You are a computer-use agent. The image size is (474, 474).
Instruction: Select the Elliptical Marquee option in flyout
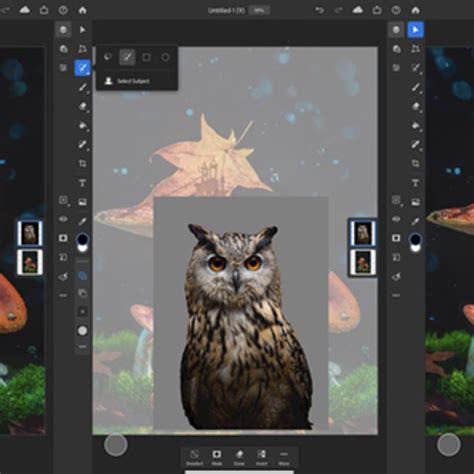pos(165,57)
